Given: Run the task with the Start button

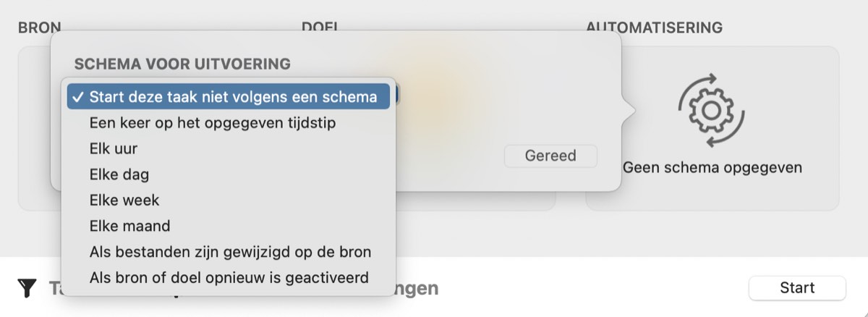Looking at the screenshot, I should pos(797,287).
